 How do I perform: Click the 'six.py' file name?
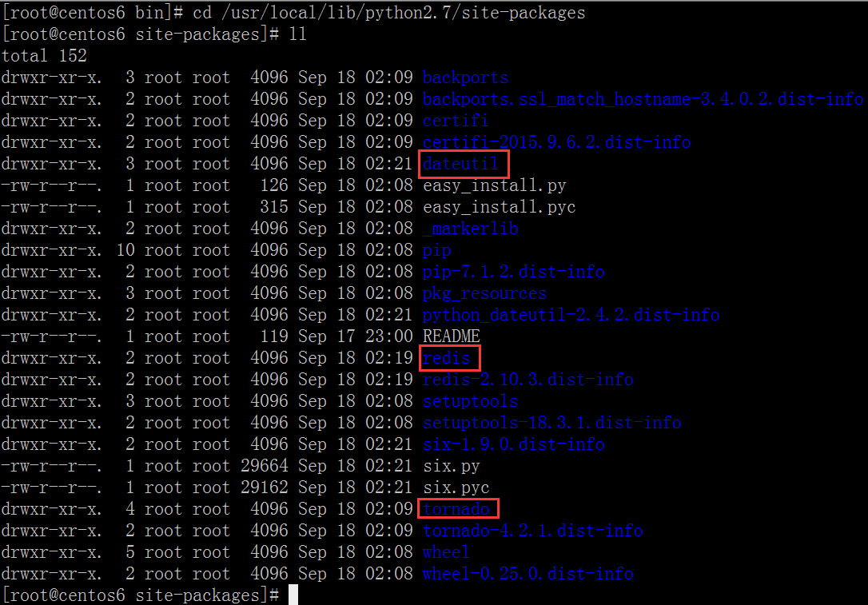click(451, 466)
